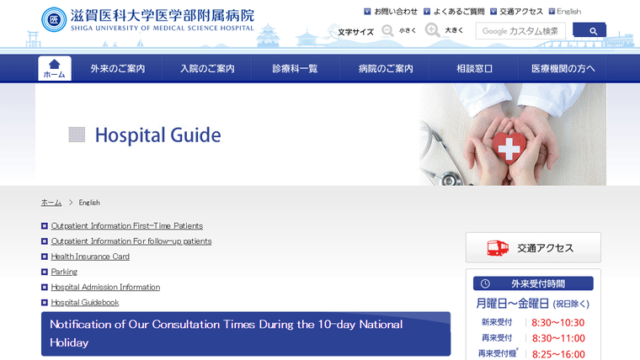
Task: Increase the text size with the plus magnifier
Action: [x=432, y=30]
